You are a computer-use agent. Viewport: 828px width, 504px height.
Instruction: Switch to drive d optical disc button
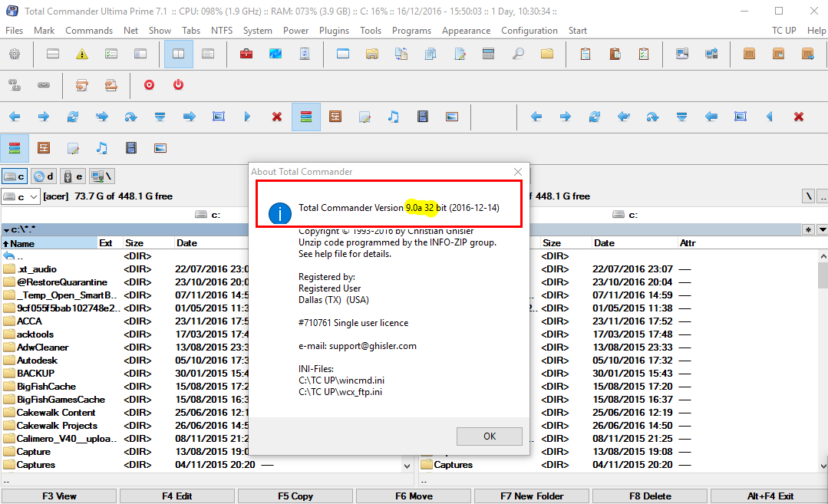click(44, 176)
